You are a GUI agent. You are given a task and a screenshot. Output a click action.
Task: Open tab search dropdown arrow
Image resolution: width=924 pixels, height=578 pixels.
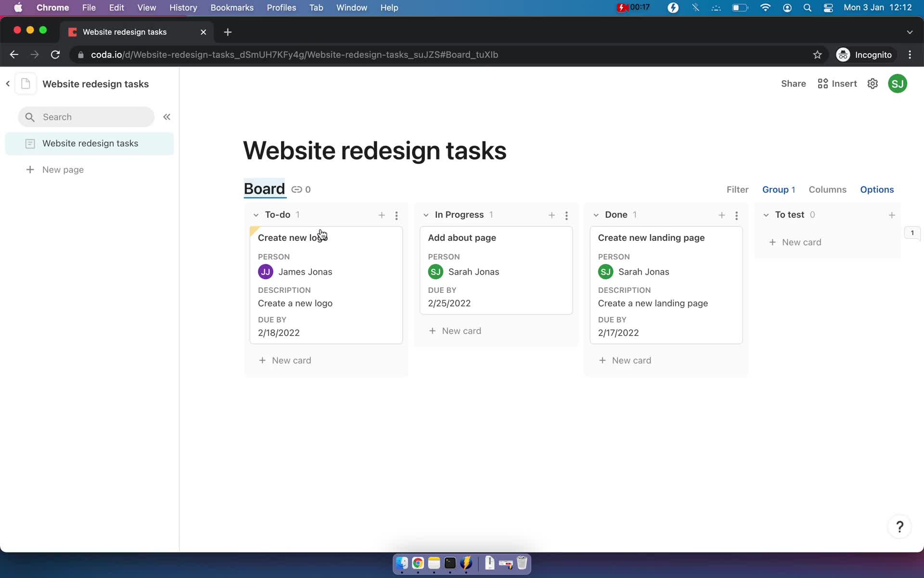(x=910, y=32)
